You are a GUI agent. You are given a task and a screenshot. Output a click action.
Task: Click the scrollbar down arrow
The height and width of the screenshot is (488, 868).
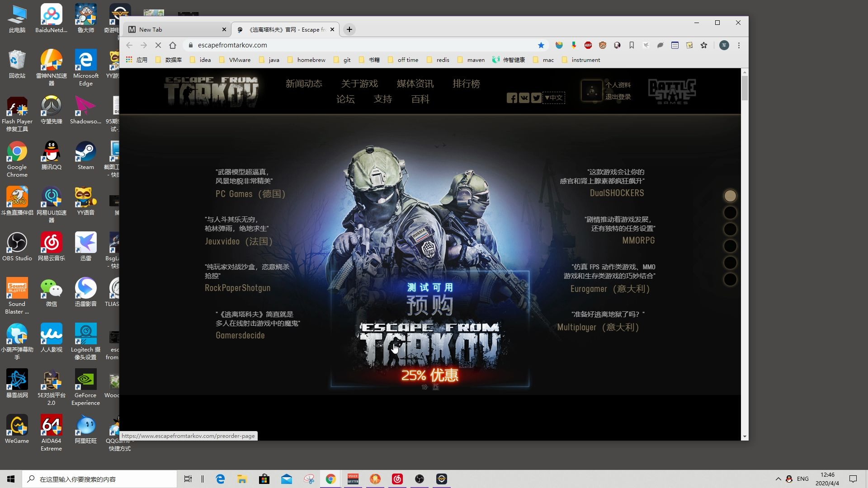click(745, 436)
